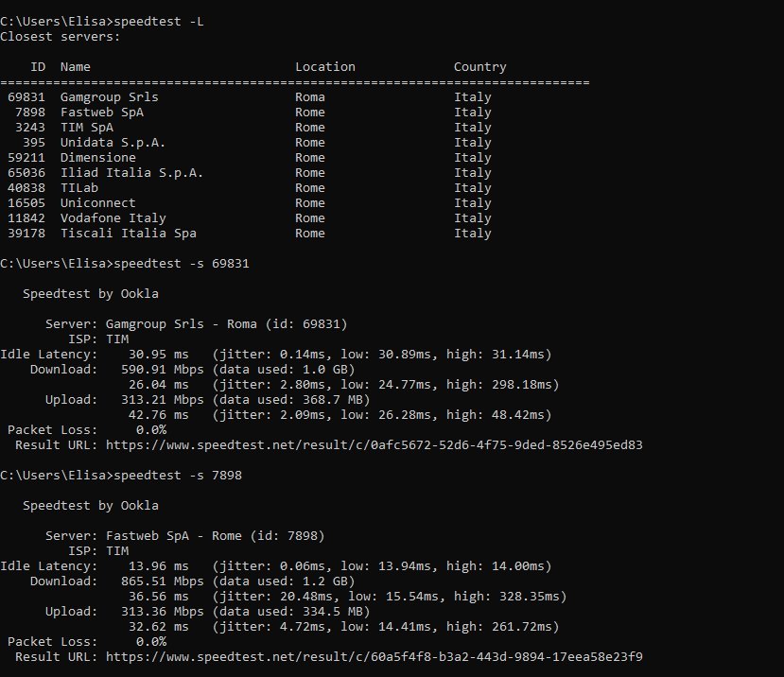Image resolution: width=784 pixels, height=677 pixels.
Task: Select the Uniconnect server row
Action: pos(97,203)
